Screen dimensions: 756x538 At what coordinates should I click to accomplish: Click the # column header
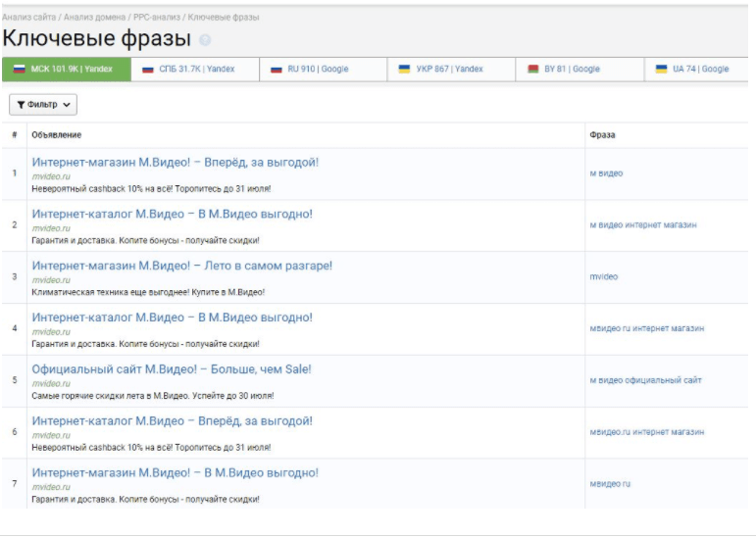(15, 135)
